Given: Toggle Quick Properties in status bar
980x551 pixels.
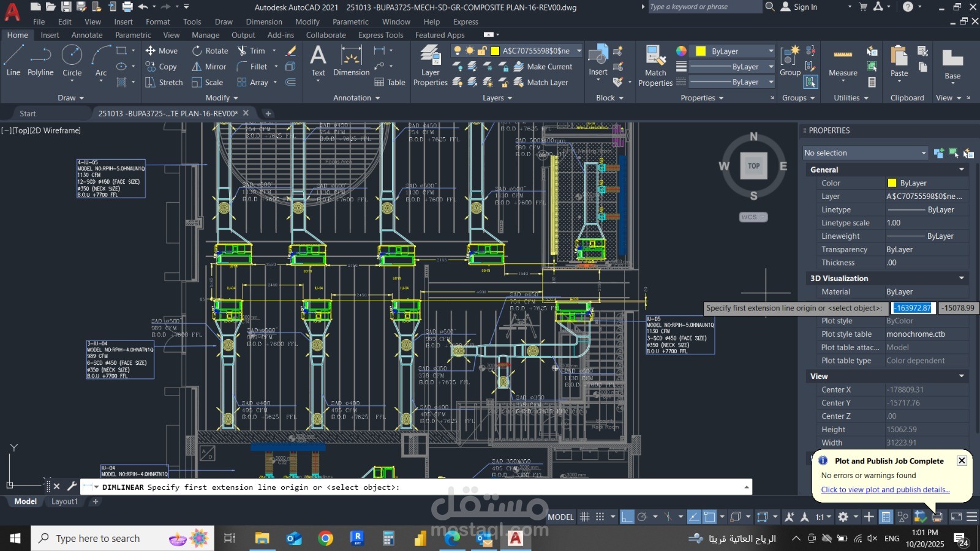Looking at the screenshot, I should [x=886, y=517].
